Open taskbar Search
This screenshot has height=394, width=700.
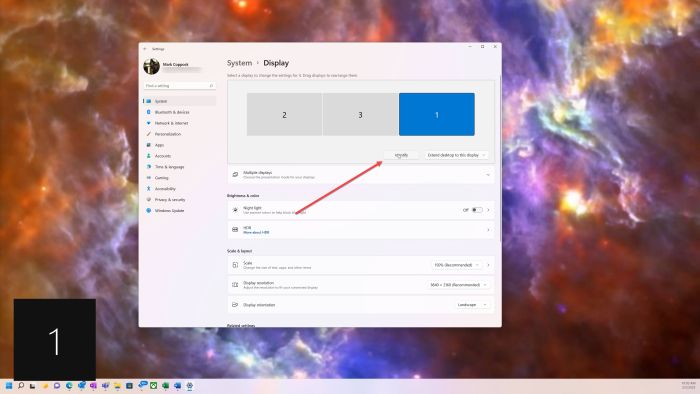[21, 386]
